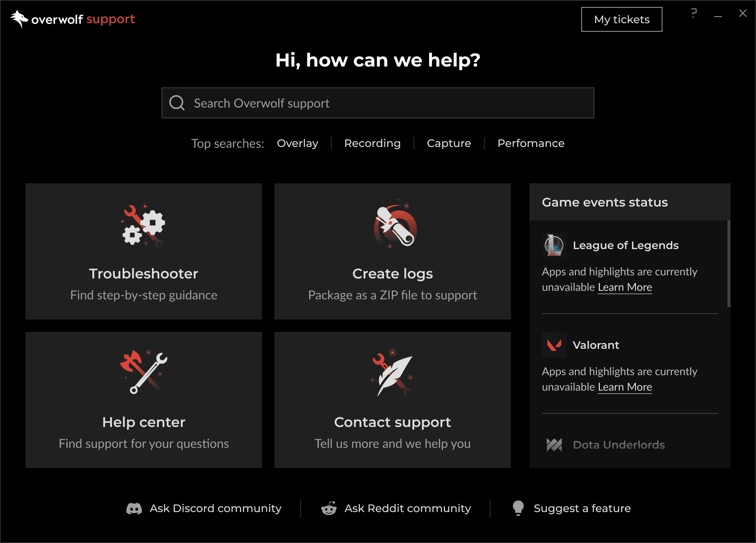Open the help question mark icon
The image size is (756, 543).
pyautogui.click(x=694, y=14)
